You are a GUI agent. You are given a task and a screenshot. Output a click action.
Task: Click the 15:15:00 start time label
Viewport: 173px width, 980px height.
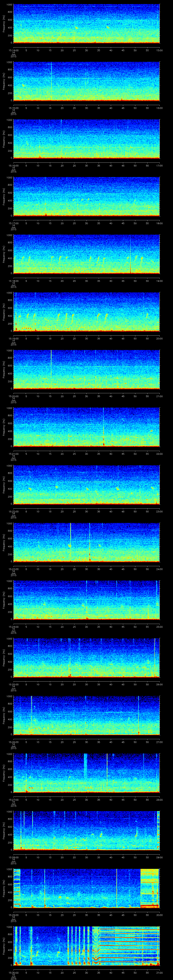coord(13,108)
